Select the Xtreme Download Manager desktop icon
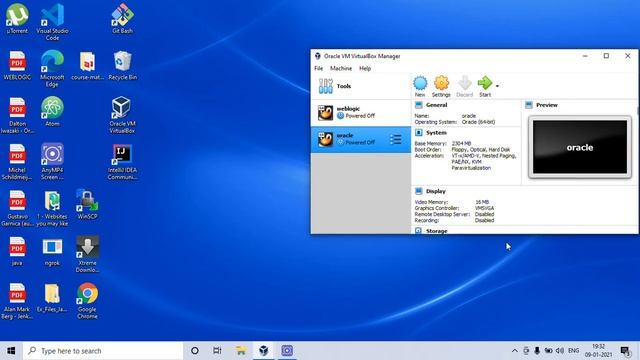This screenshot has height=360, width=640. (x=87, y=254)
